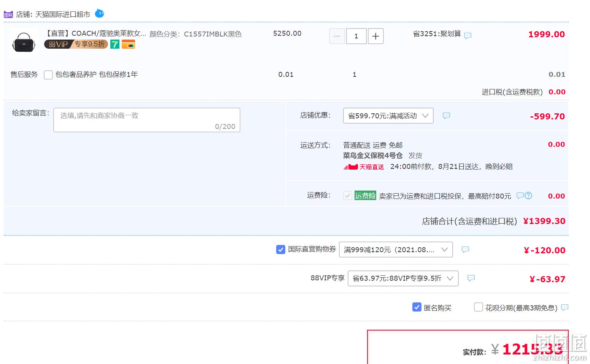Open the comment icon next to 聚划算
590x364 pixels.
(468, 35)
